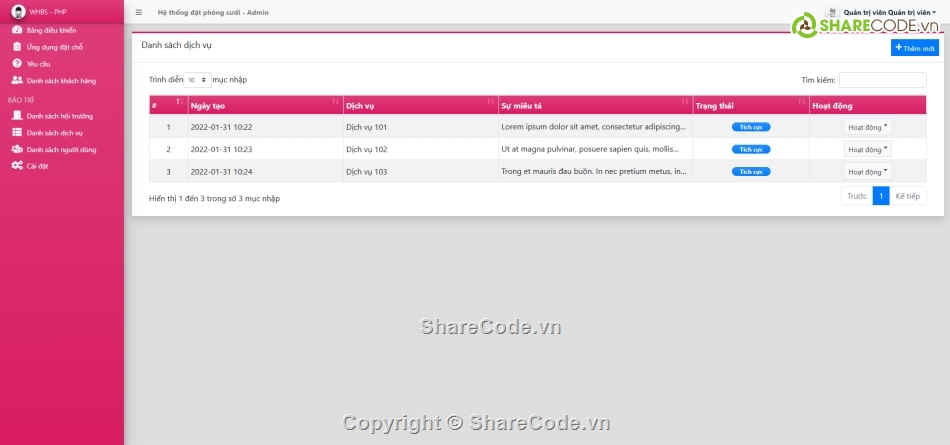This screenshot has height=445, width=950.
Task: Click the Danh sách khách hàng people icon
Action: [17, 80]
